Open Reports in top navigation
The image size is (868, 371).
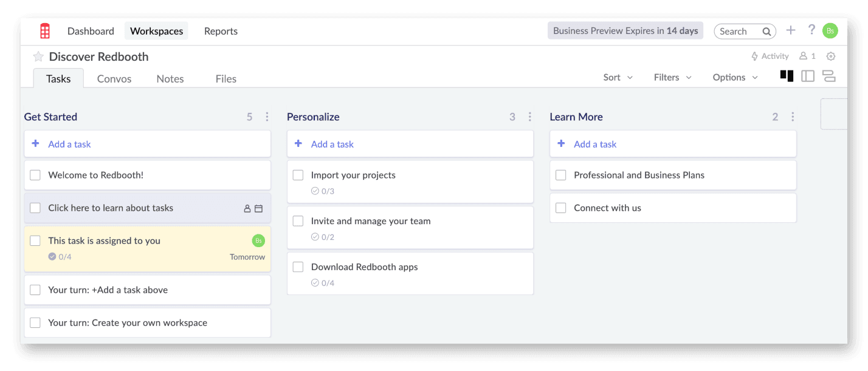click(221, 31)
